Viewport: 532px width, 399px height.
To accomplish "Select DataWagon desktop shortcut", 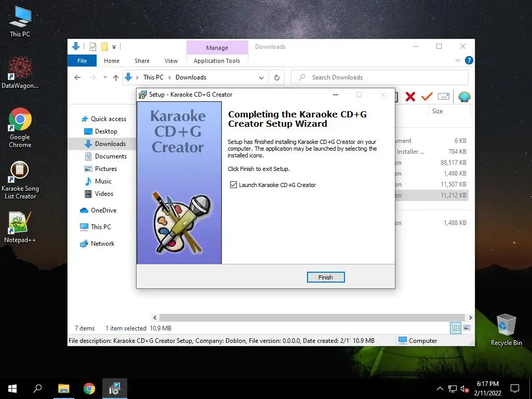I will (x=20, y=73).
